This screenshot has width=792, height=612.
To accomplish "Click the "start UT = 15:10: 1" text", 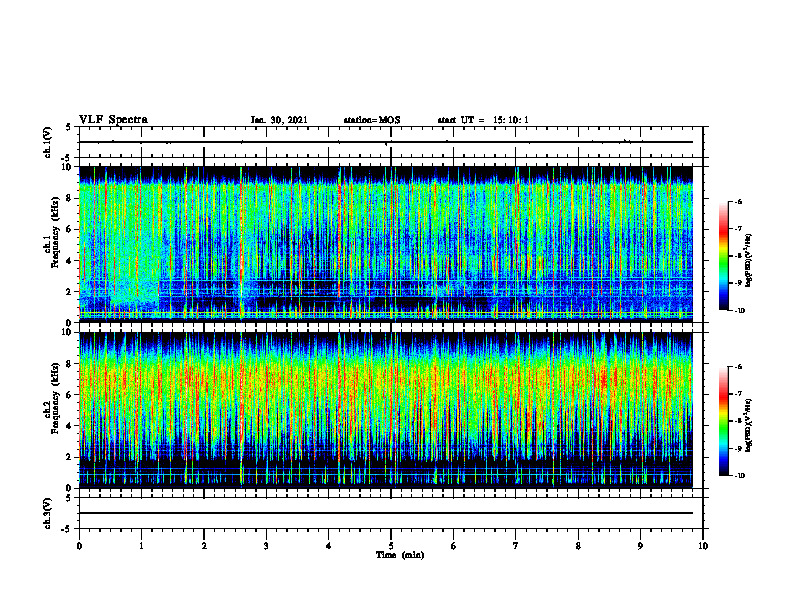I will (483, 120).
